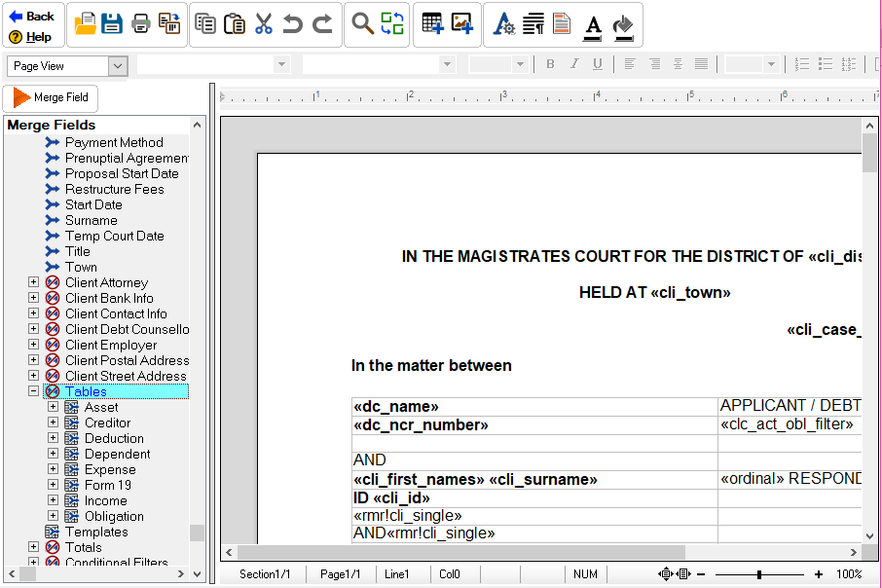Toggle bold formatting
This screenshot has height=588, width=882.
(550, 63)
